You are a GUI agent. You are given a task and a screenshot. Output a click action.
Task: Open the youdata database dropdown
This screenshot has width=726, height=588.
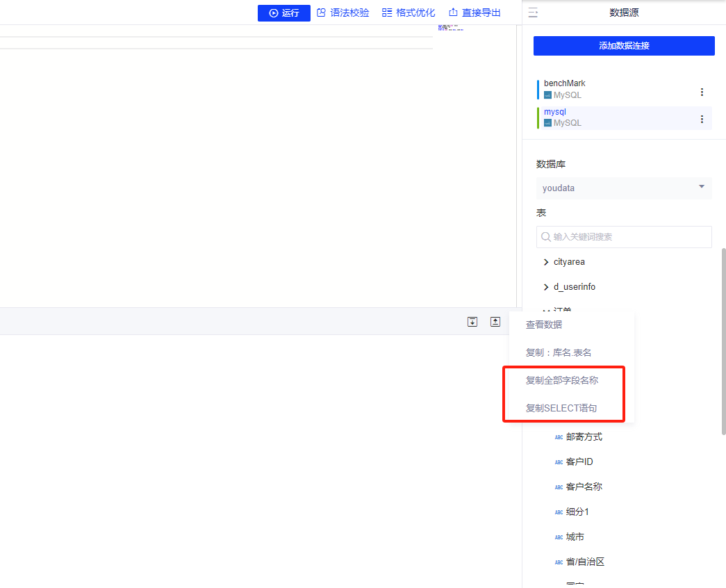coord(624,188)
